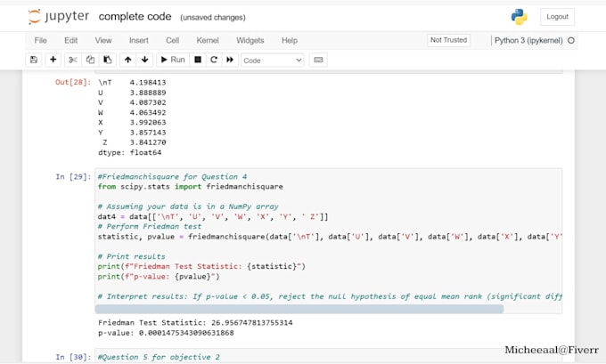Rename notebook title 'complete code'
The image size is (606, 364).
tap(135, 17)
